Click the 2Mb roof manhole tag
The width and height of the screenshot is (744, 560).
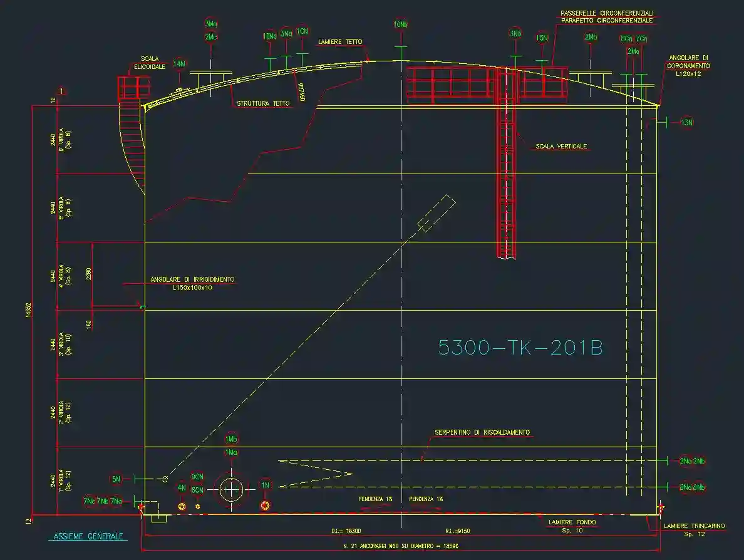point(590,38)
